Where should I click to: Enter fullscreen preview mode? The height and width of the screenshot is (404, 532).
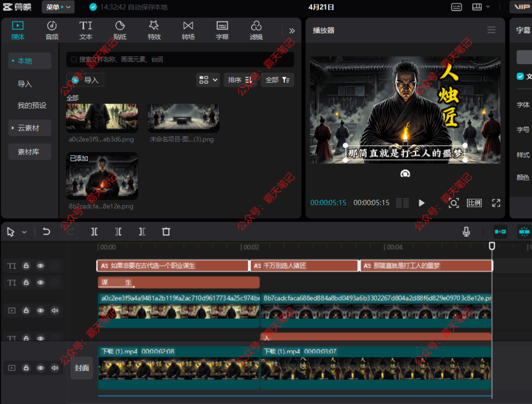click(x=496, y=203)
